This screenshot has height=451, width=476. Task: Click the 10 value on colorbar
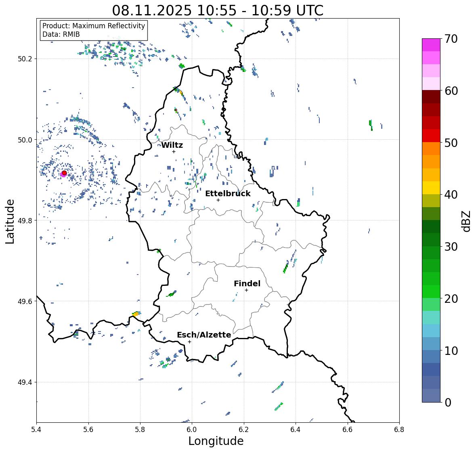click(x=451, y=350)
